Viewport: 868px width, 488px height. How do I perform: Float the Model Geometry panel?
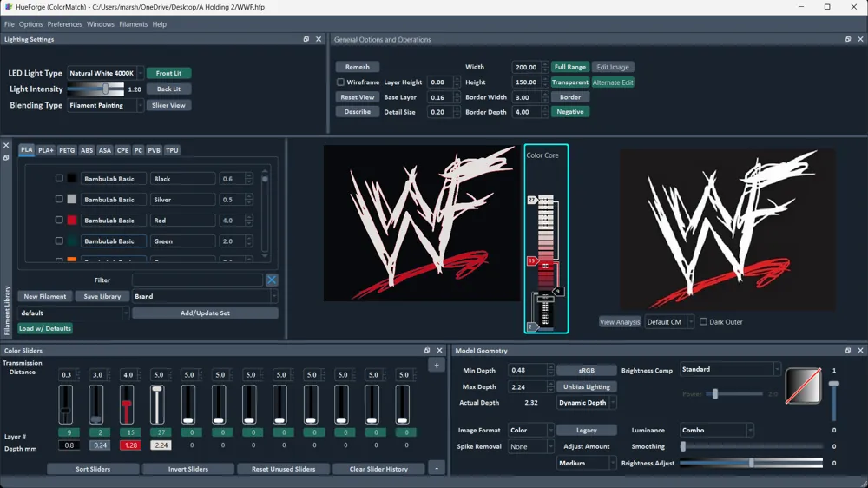point(848,351)
